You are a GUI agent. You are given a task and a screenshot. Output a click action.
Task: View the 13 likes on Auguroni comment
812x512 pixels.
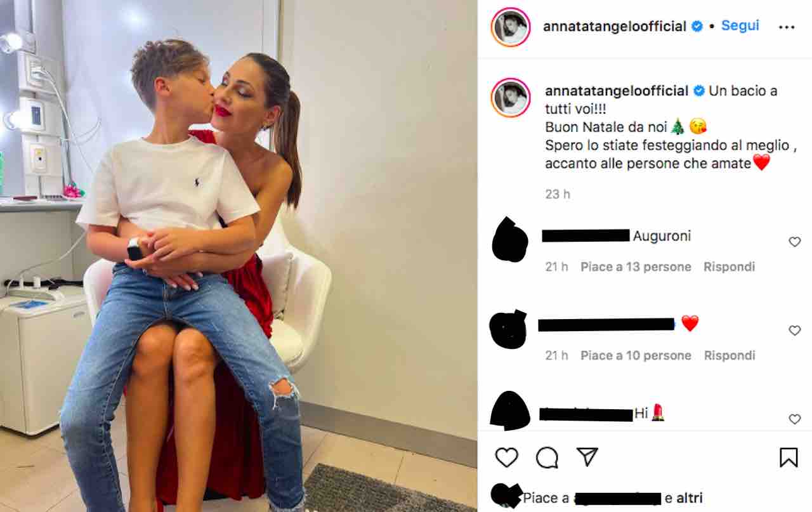tap(636, 267)
